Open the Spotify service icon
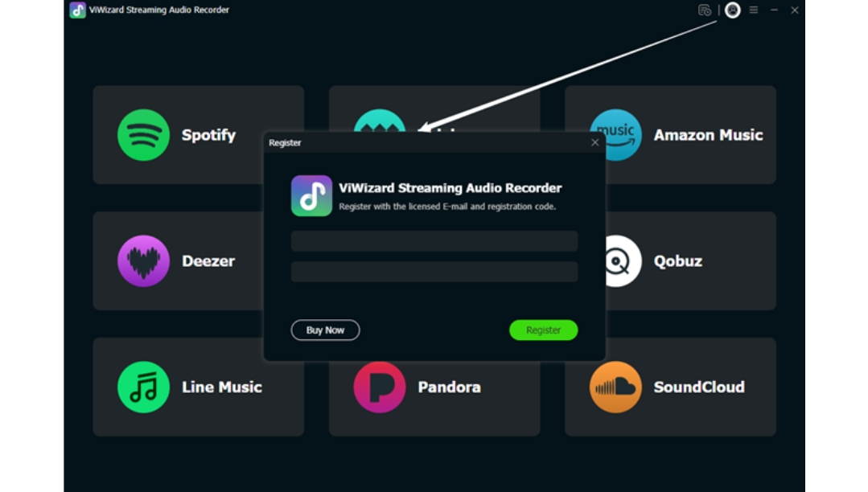868x492 pixels. point(143,135)
